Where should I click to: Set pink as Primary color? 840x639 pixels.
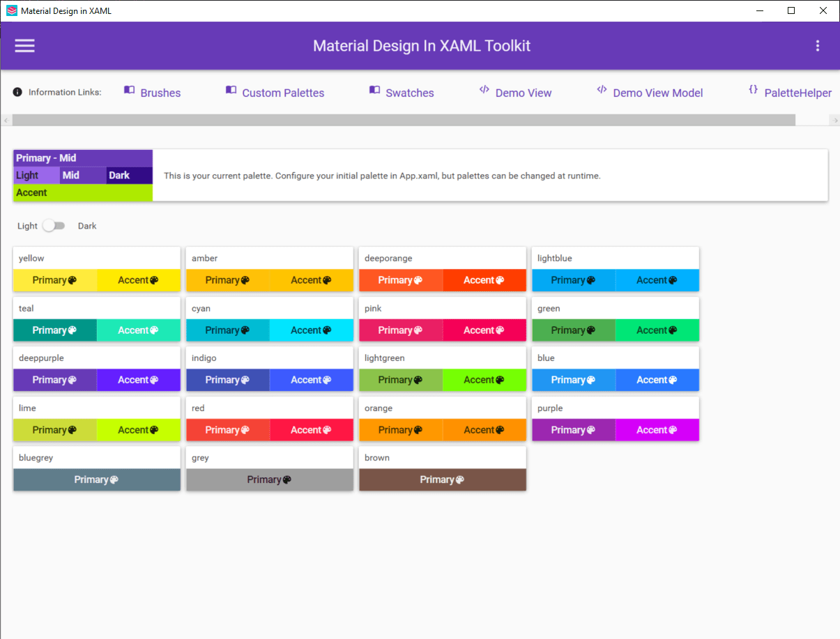tap(401, 330)
